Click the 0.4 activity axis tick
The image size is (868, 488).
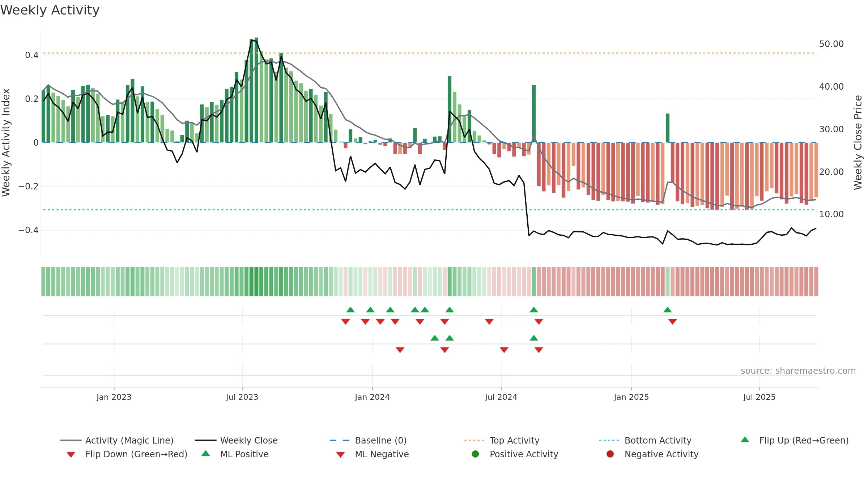coord(32,55)
